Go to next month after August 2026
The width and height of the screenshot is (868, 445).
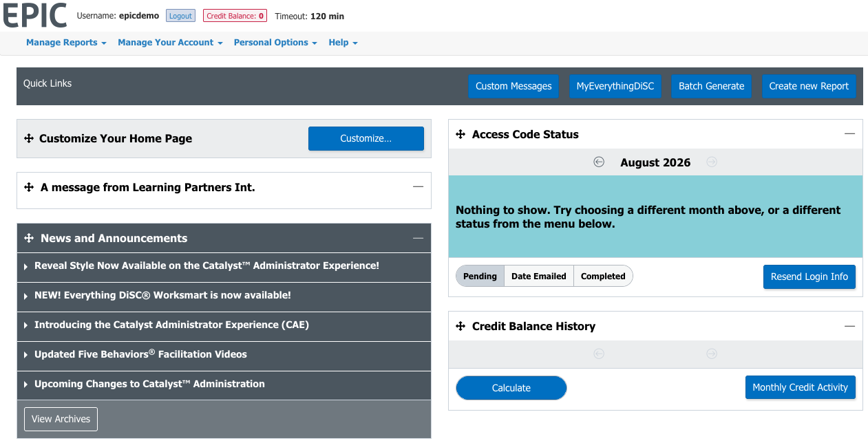pyautogui.click(x=712, y=162)
